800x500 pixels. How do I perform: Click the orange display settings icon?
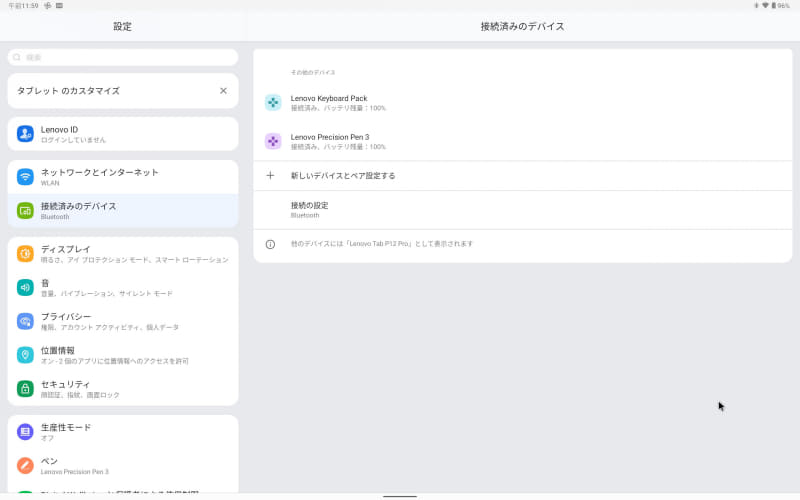(25, 254)
